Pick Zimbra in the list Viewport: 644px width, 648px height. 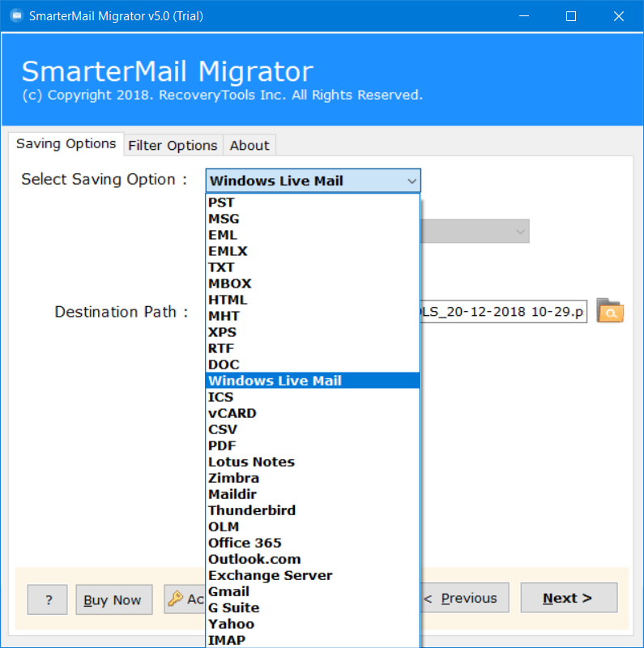point(313,478)
